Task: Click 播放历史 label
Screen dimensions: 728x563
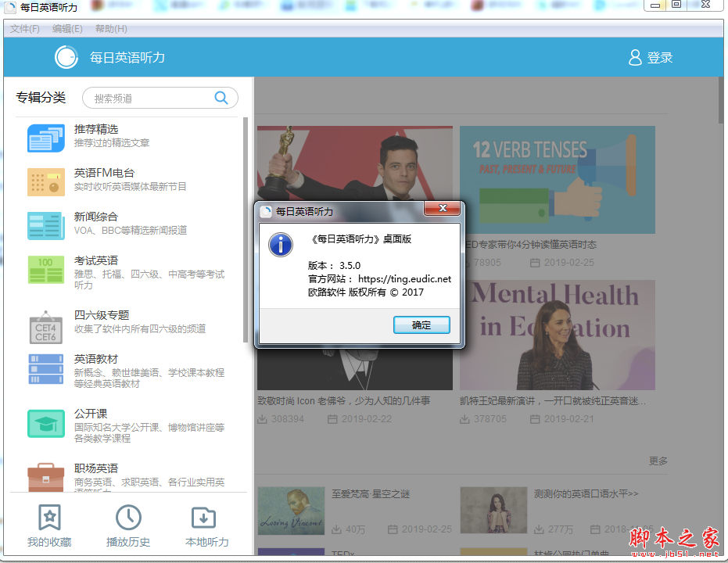Action: [x=128, y=542]
